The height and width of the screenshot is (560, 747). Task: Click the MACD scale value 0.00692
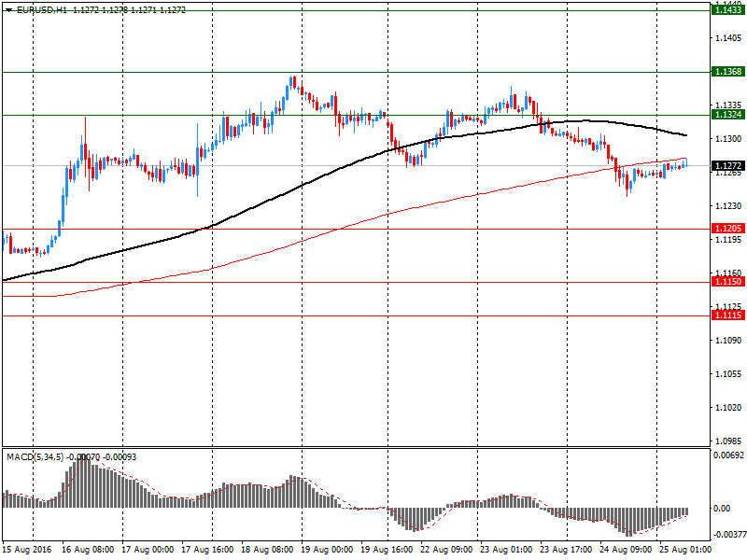tap(729, 455)
